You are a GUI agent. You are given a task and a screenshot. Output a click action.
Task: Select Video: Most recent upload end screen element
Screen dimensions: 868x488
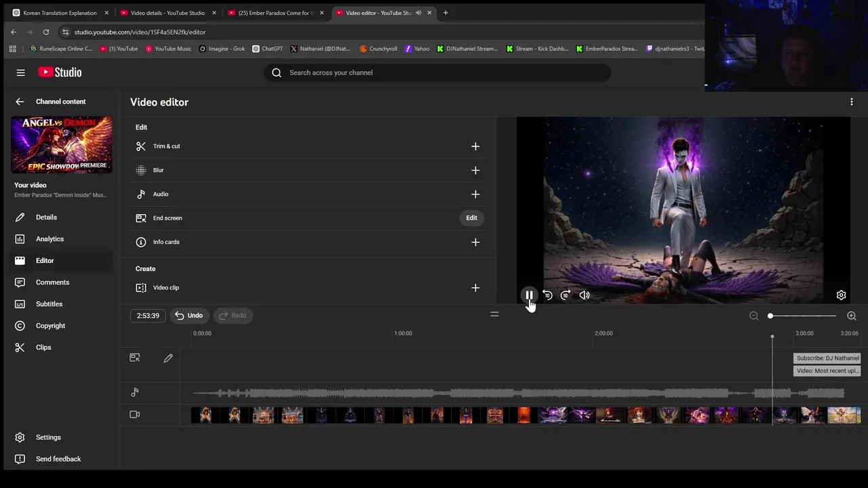(x=827, y=371)
